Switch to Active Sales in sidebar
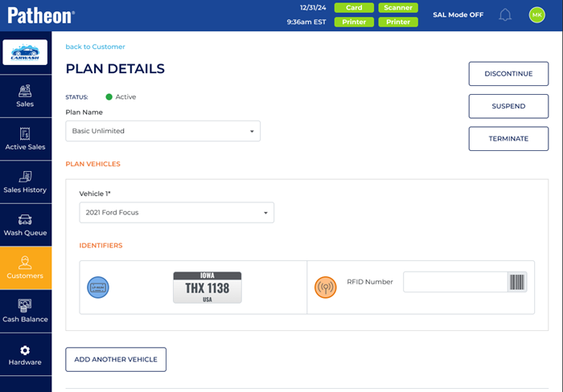 pyautogui.click(x=25, y=139)
